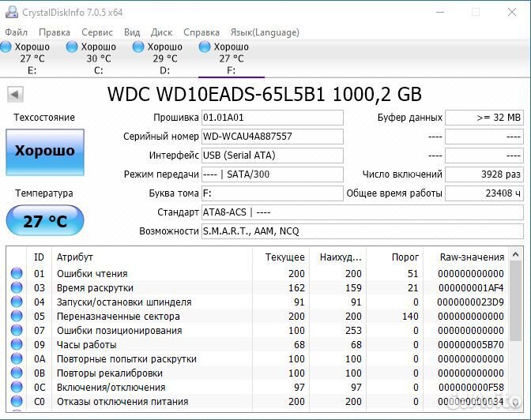Click raw value 000000001AF4
Screen dimensions: 531x420
[471, 288]
